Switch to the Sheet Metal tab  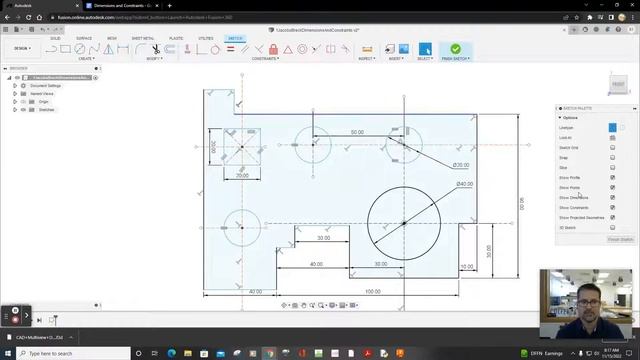pyautogui.click(x=142, y=38)
